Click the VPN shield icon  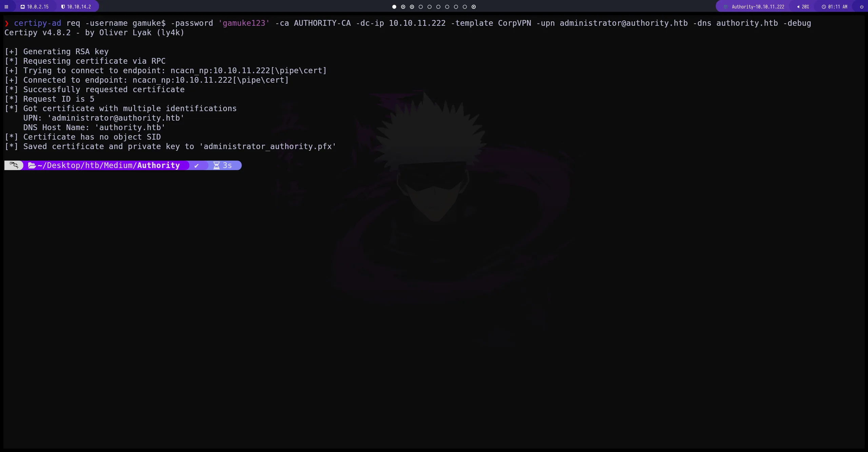[63, 7]
